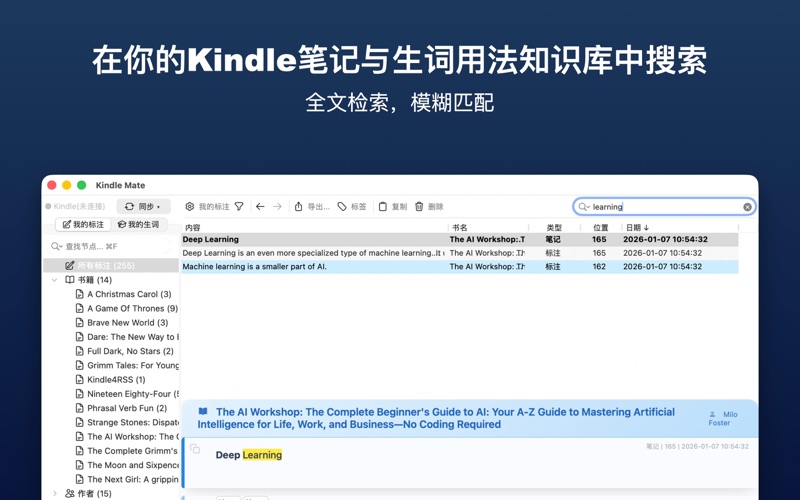Go forward with the right arrow
The width and height of the screenshot is (800, 500).
277,206
